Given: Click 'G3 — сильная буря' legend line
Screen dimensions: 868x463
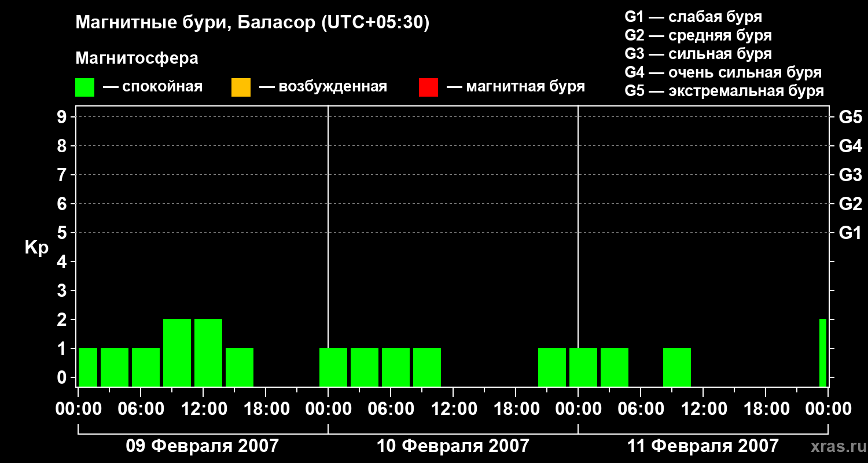Looking at the screenshot, I should (698, 54).
